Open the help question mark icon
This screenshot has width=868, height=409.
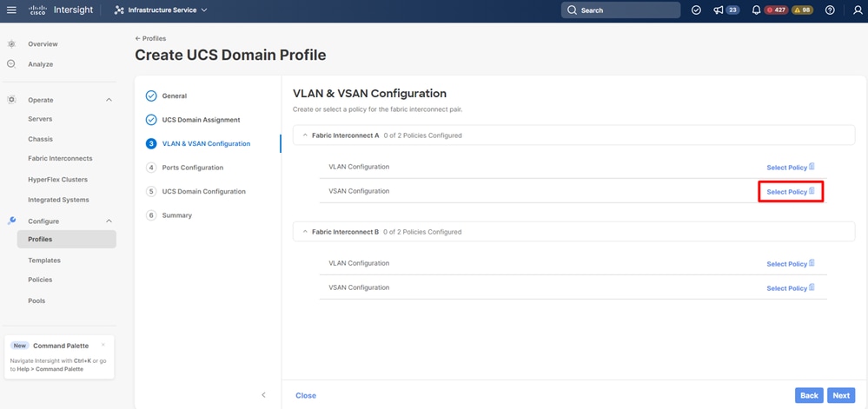tap(830, 10)
